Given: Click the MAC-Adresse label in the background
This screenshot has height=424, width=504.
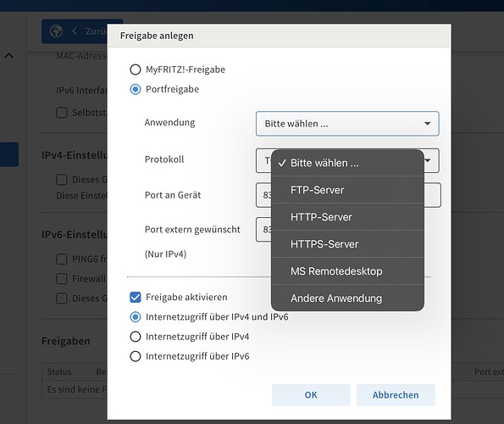Looking at the screenshot, I should click(x=81, y=56).
